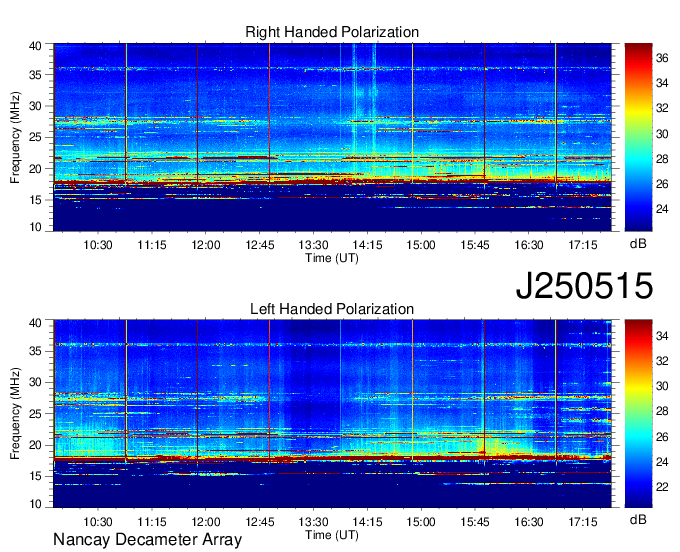This screenshot has height=552, width=680.
Task: Click 32 dB value on Right Handed color bar
Action: (x=662, y=108)
